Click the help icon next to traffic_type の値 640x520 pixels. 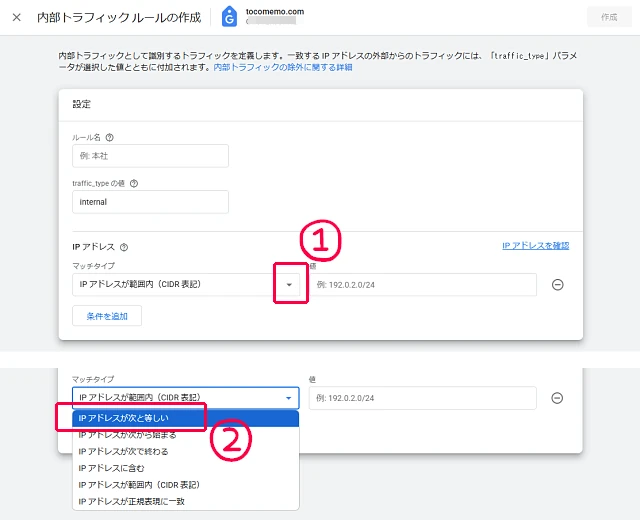tap(134, 184)
